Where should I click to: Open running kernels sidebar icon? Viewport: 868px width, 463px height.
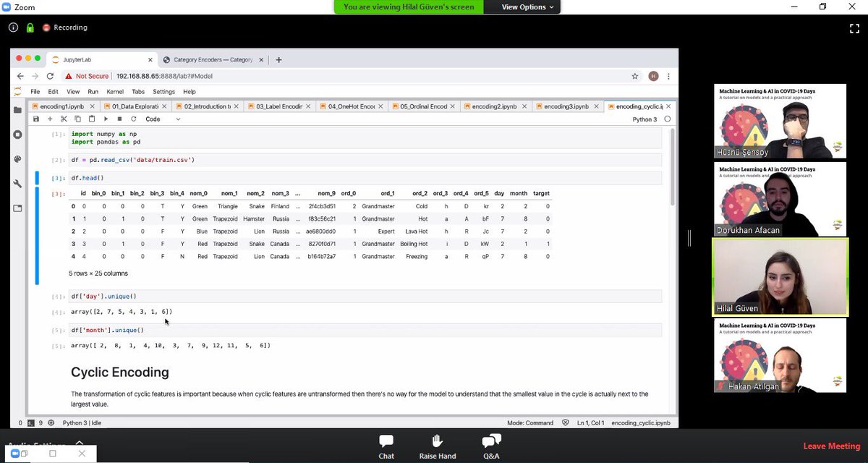point(18,135)
